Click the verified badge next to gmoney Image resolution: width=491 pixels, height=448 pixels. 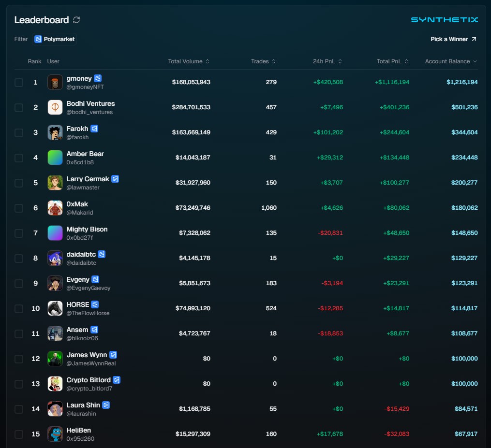tap(99, 78)
